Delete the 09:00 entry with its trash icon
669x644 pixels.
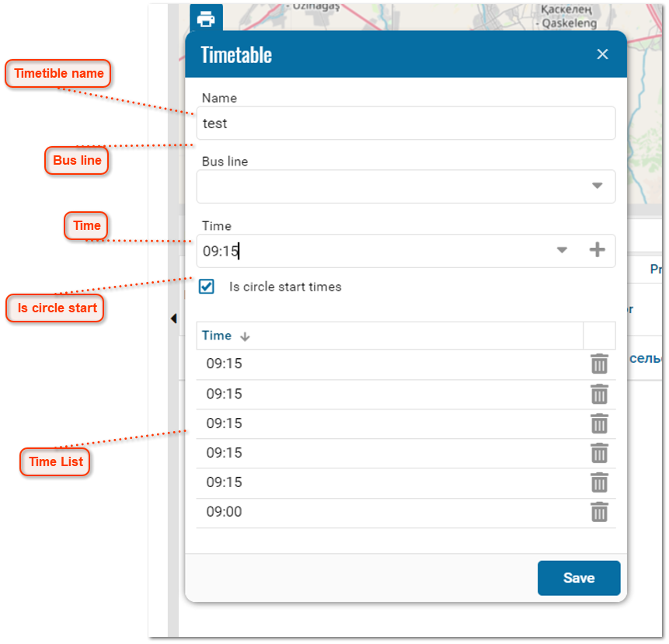[599, 512]
